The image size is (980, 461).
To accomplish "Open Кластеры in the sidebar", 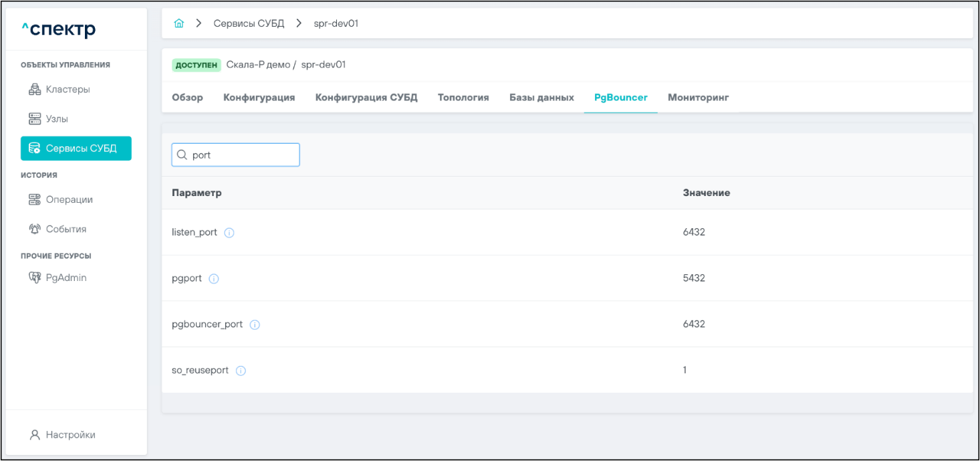I will [67, 90].
